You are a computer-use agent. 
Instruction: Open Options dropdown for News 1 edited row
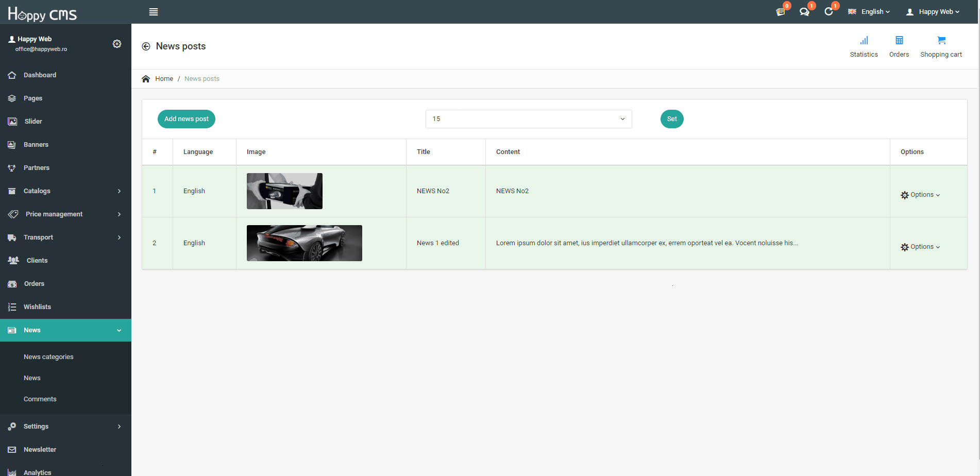click(920, 247)
